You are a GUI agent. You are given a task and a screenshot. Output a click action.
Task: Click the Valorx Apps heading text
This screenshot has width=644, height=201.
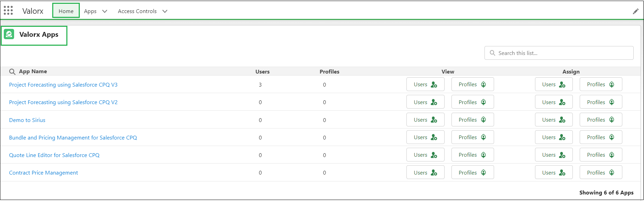click(x=39, y=34)
